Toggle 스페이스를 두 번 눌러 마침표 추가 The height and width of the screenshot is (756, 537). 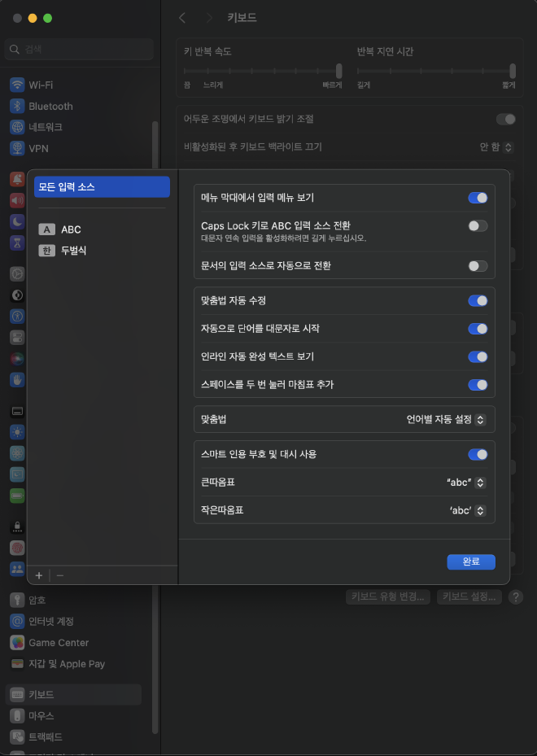[x=478, y=385]
